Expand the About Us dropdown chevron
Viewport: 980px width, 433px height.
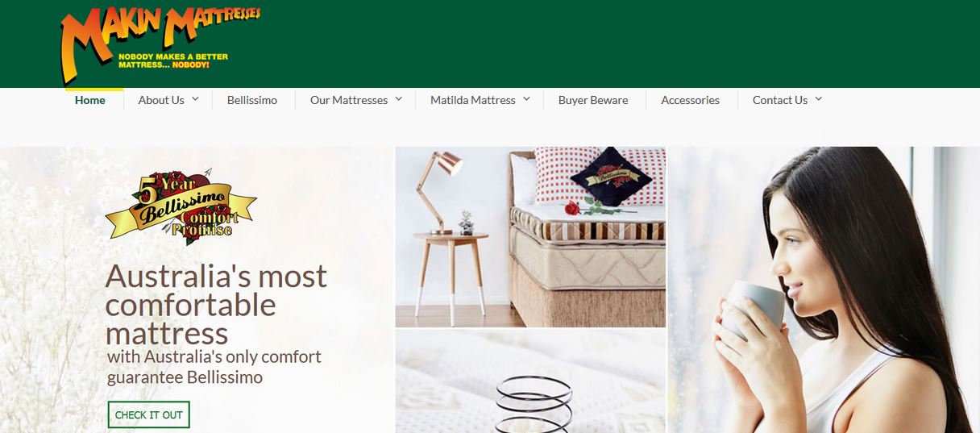tap(195, 99)
